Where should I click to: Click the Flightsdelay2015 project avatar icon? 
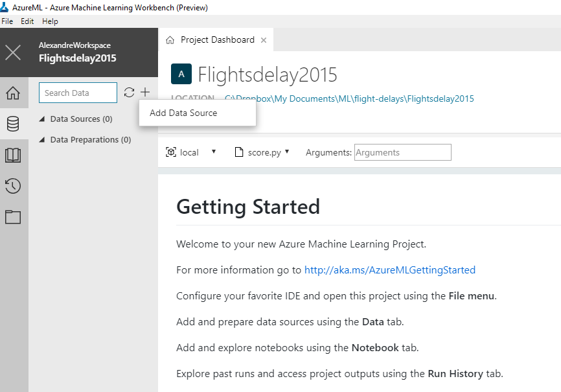181,74
